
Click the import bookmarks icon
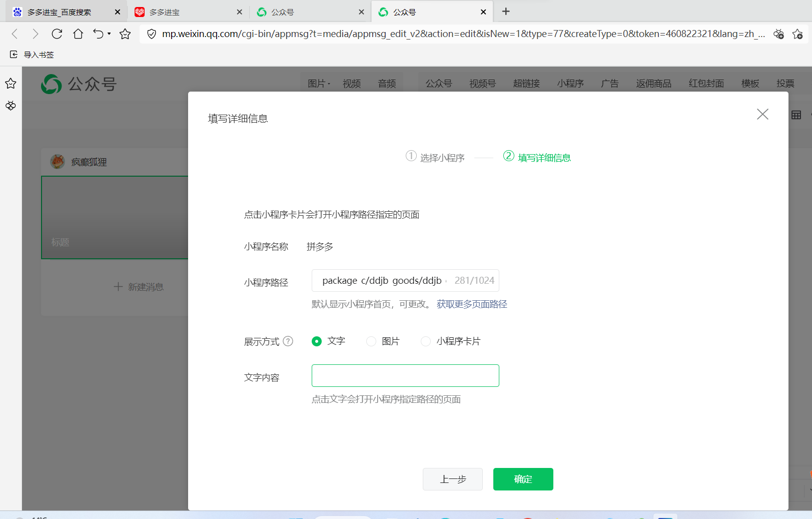[14, 54]
